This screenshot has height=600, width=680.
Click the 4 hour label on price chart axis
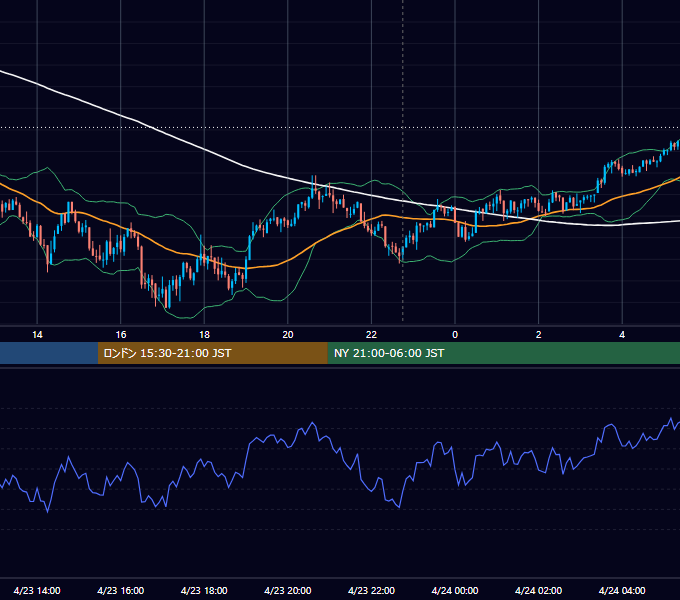tap(622, 335)
